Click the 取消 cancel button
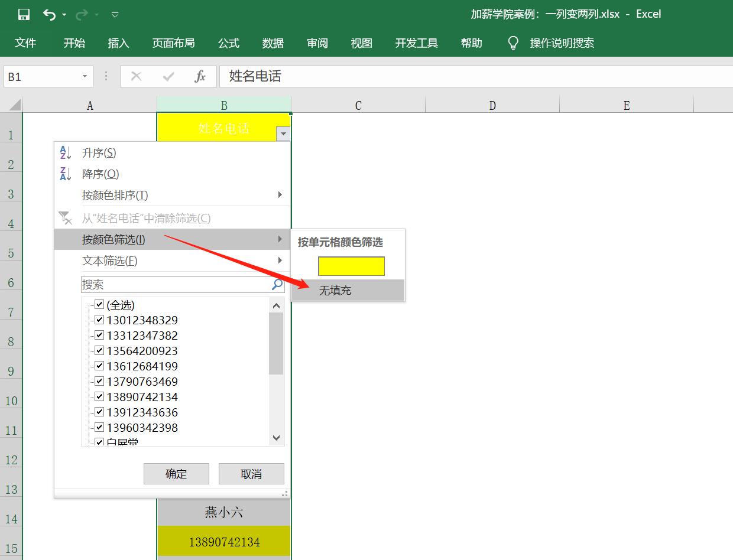733x560 pixels. [251, 473]
